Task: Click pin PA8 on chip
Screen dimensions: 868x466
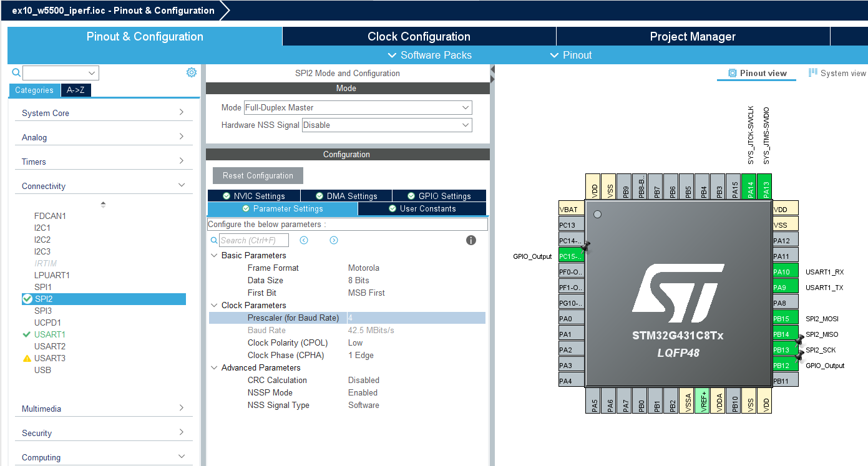Action: (x=786, y=303)
